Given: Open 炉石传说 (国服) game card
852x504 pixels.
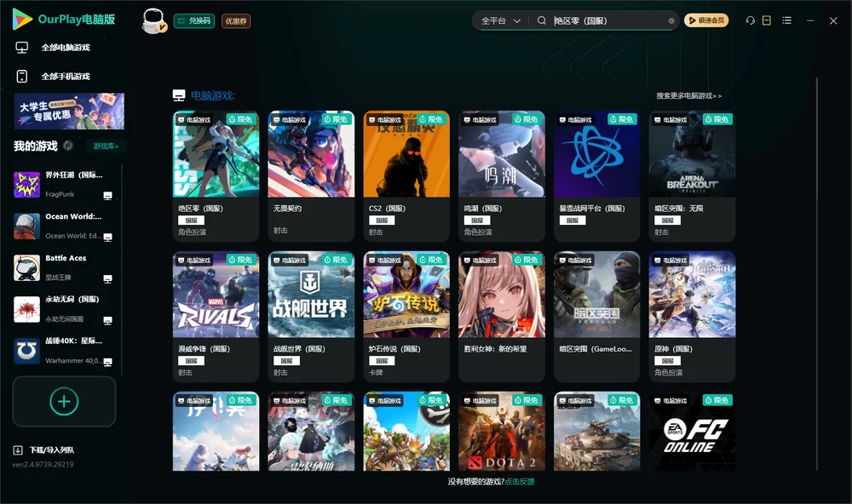Looking at the screenshot, I should pos(406,317).
